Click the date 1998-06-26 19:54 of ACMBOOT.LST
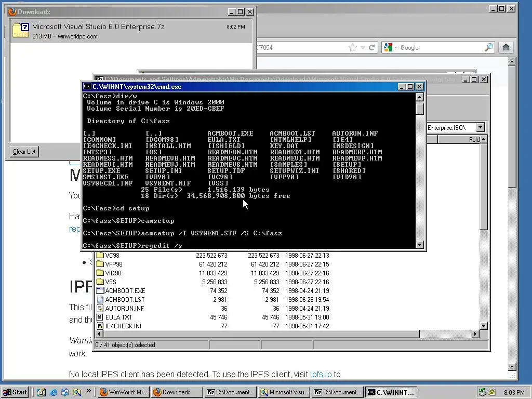This screenshot has width=532, height=399. 307,300
